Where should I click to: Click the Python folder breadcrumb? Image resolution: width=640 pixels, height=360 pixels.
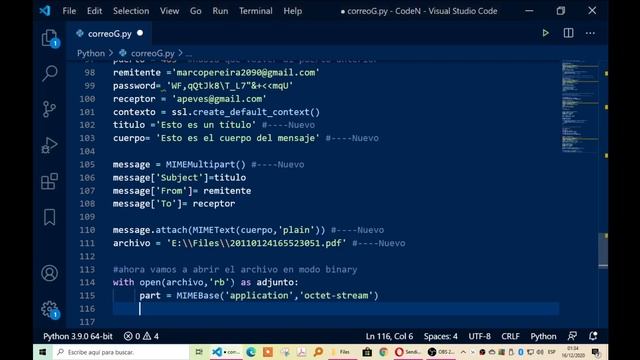point(91,53)
